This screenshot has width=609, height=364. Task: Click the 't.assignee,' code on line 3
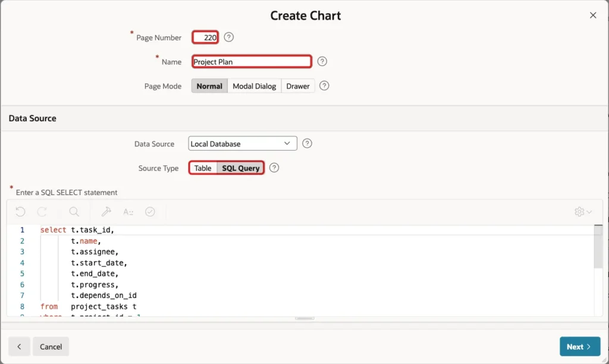95,252
